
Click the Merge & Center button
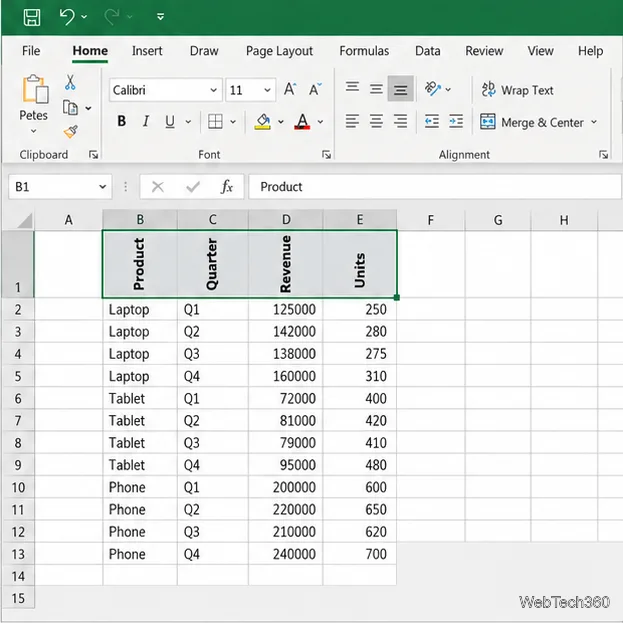pos(532,122)
